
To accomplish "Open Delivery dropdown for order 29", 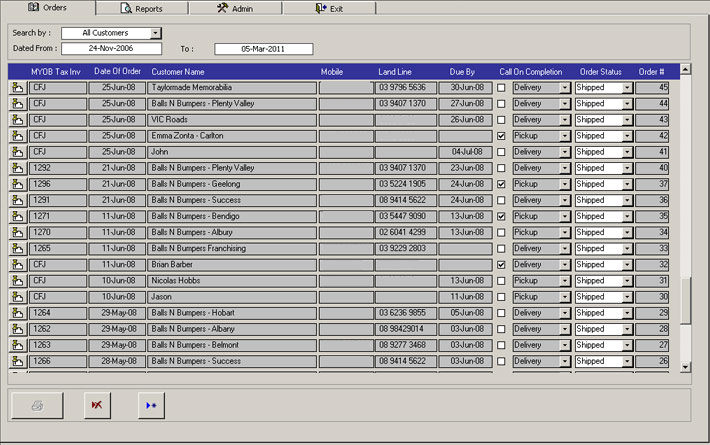I will (x=565, y=313).
